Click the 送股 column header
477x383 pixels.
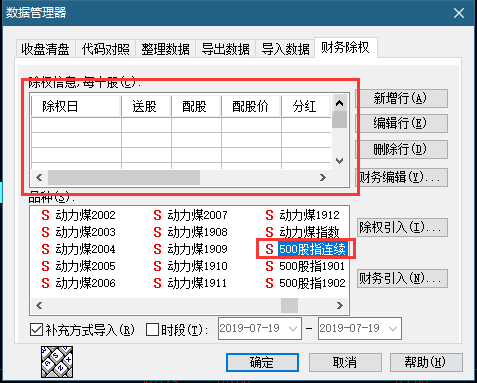pyautogui.click(x=146, y=106)
